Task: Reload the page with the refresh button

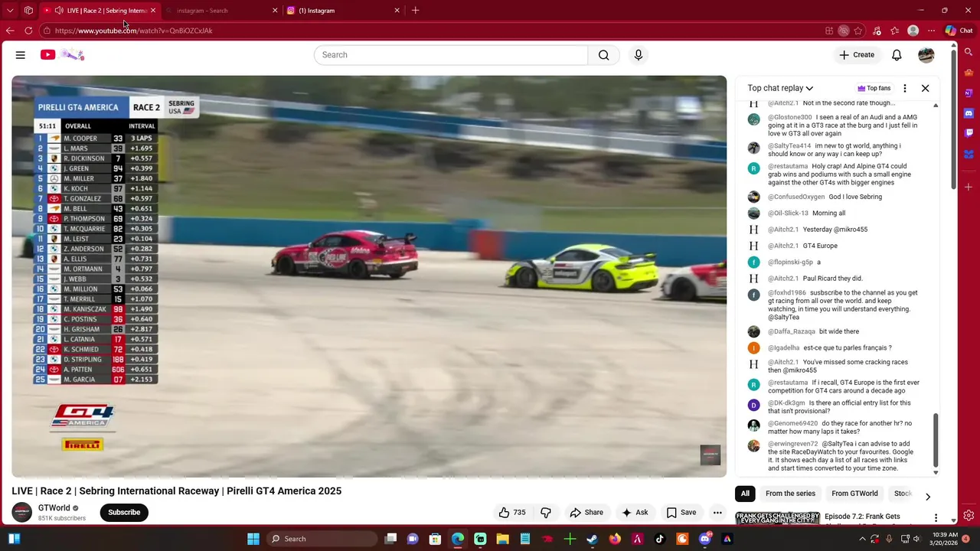Action: (x=28, y=31)
